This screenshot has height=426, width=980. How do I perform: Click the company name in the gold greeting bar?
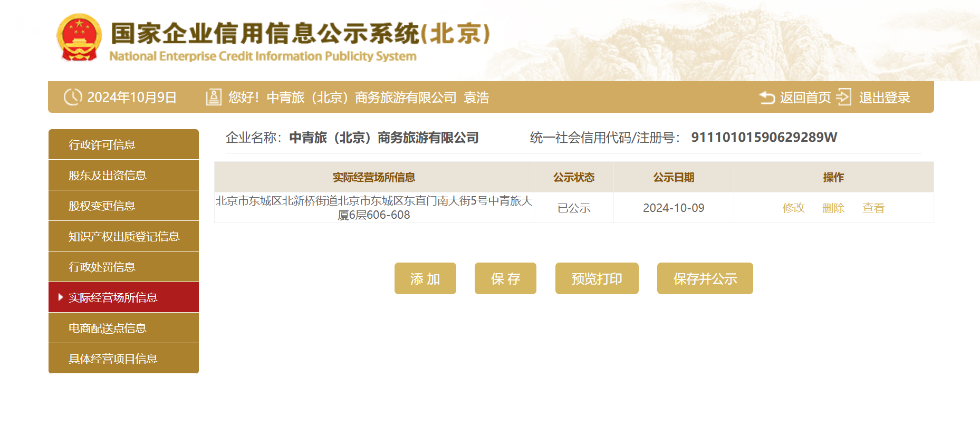click(x=362, y=98)
